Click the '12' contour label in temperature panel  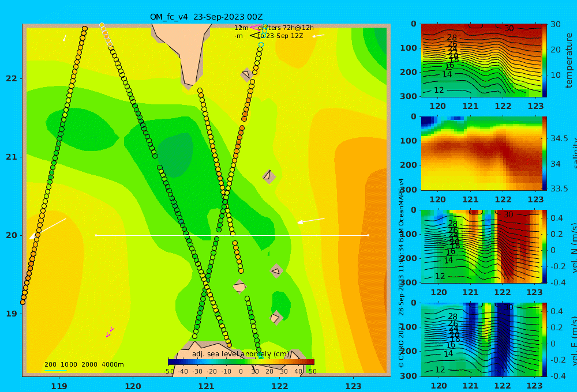[439, 90]
